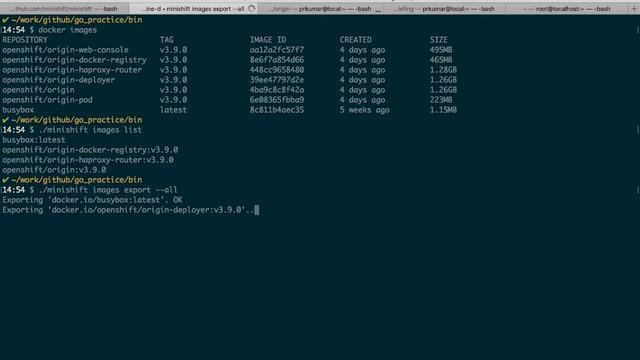The image size is (640, 360).
Task: Click openshift/origin-haproxy-router:v3.9.0 list entry
Action: [x=88, y=160]
